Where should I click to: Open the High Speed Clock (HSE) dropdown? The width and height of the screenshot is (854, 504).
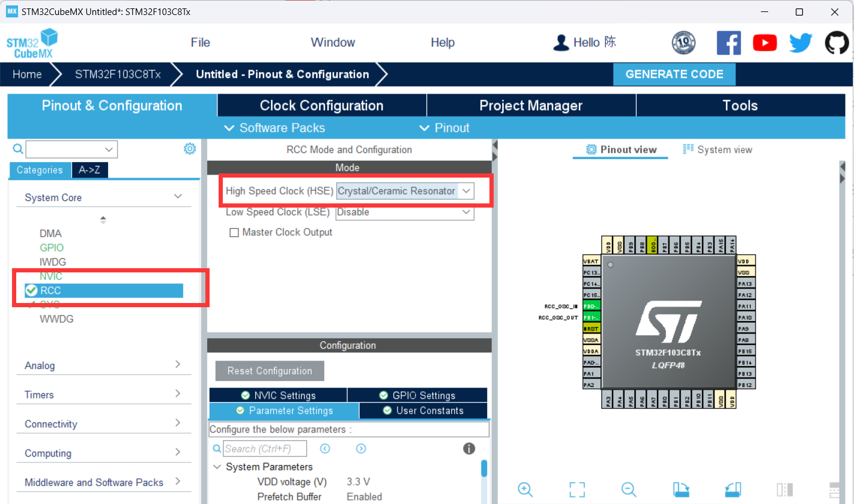pos(466,191)
